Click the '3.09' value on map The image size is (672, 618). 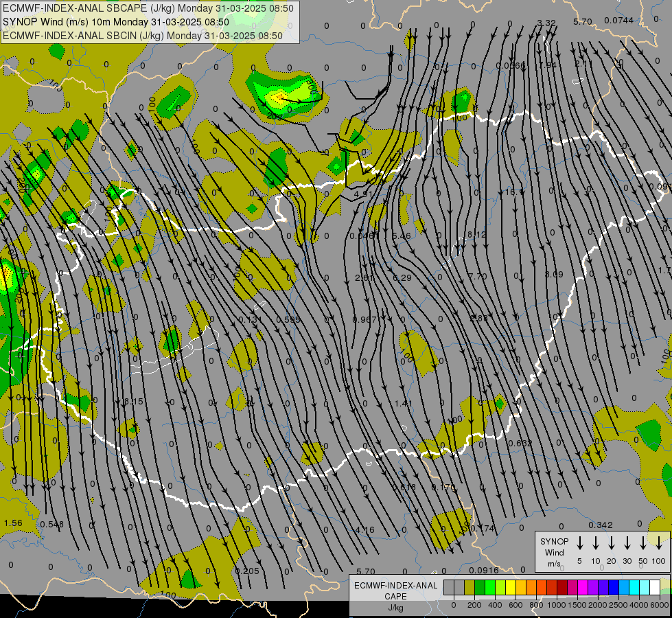point(554,275)
